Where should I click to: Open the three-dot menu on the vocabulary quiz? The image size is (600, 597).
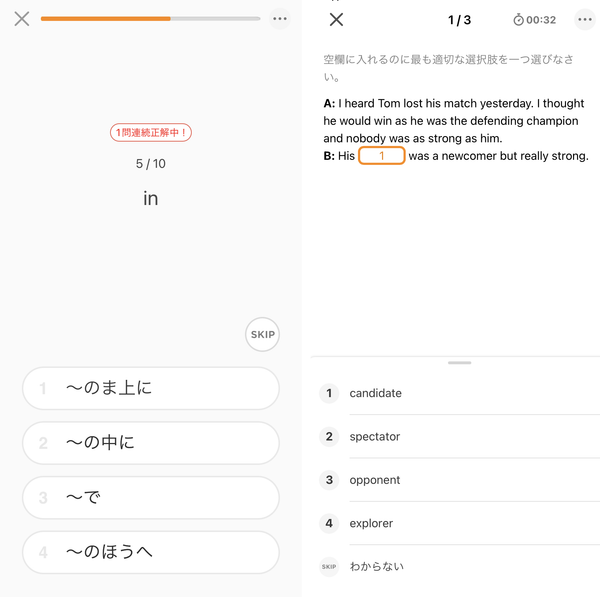(x=280, y=19)
